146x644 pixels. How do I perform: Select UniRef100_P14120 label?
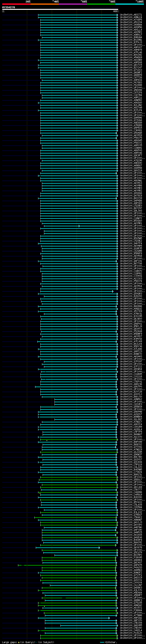[131, 633]
